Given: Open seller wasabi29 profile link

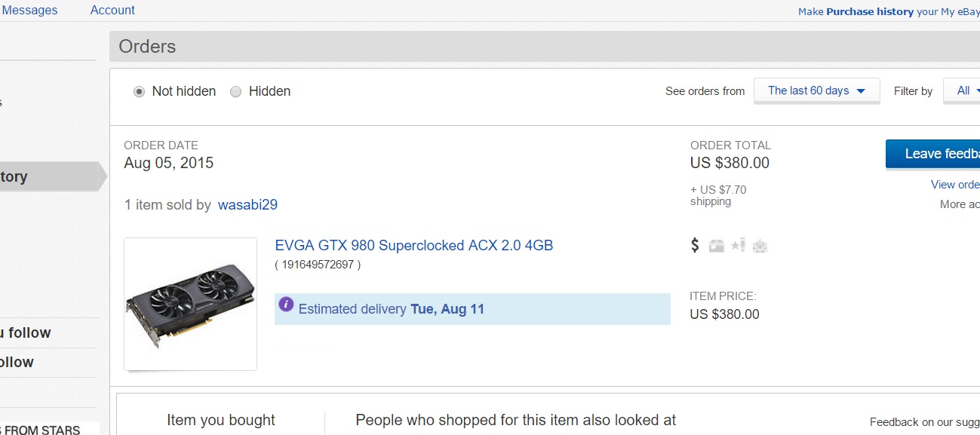Looking at the screenshot, I should (x=247, y=204).
